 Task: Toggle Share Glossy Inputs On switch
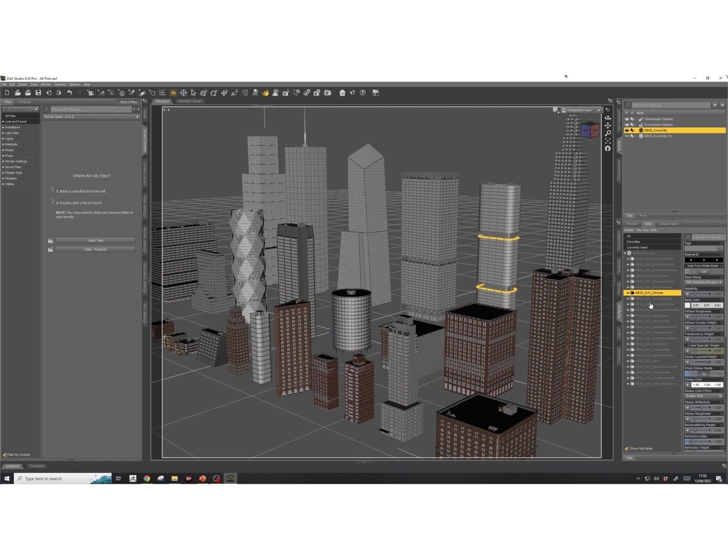[x=704, y=374]
